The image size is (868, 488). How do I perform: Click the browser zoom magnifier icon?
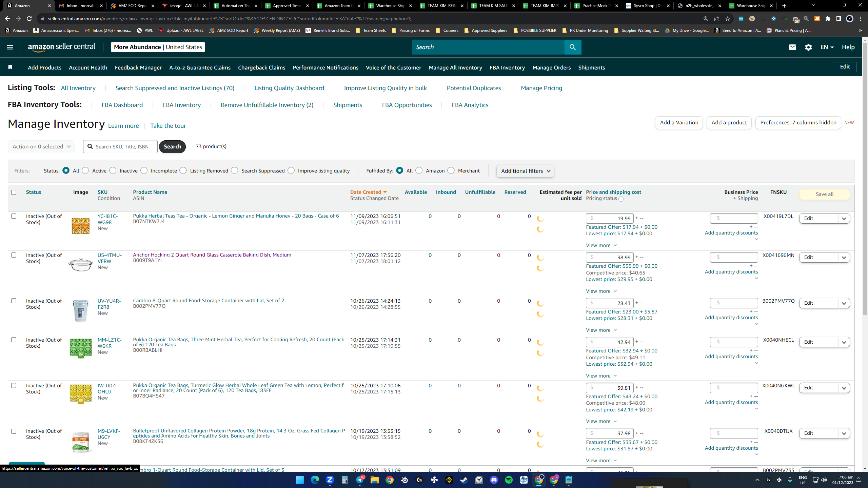tap(706, 19)
